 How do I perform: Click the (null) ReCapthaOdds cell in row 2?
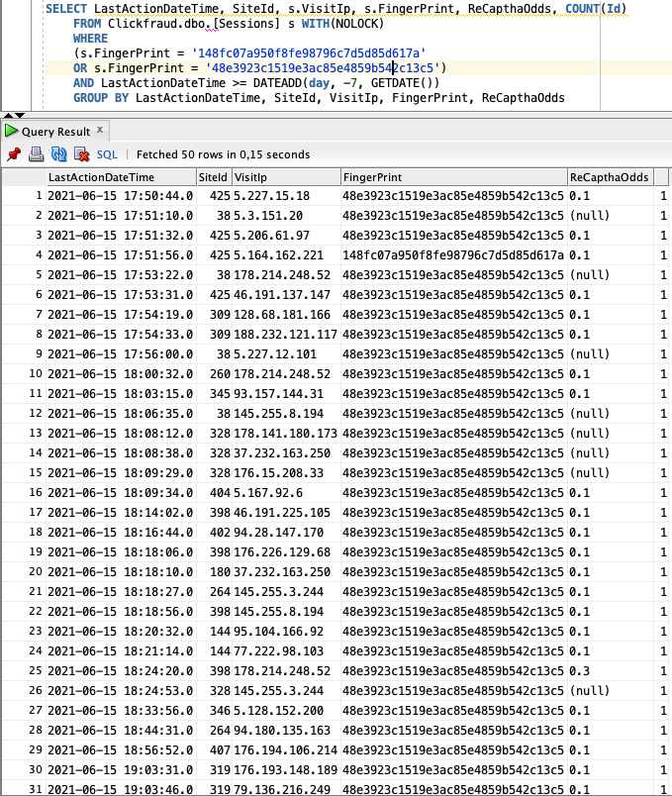pyautogui.click(x=610, y=216)
